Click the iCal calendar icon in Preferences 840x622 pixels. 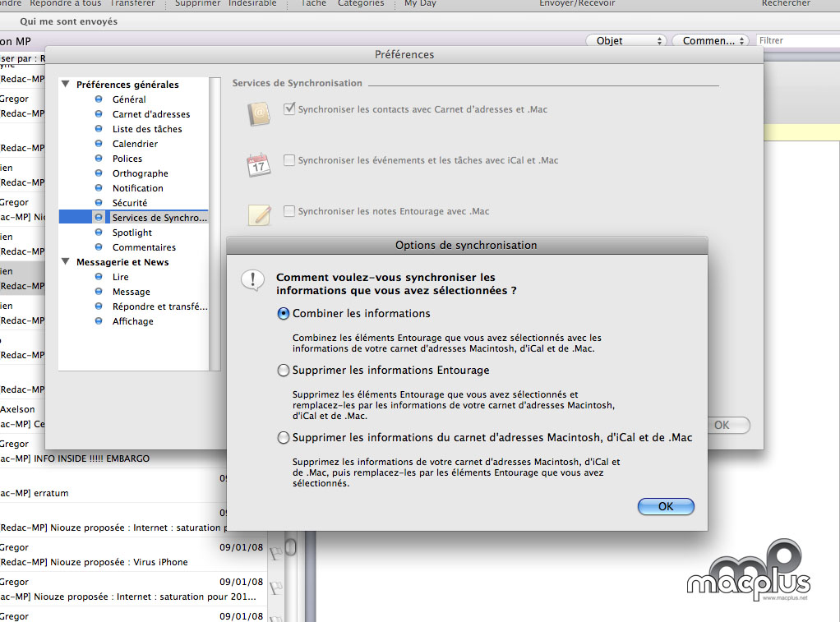(x=259, y=165)
